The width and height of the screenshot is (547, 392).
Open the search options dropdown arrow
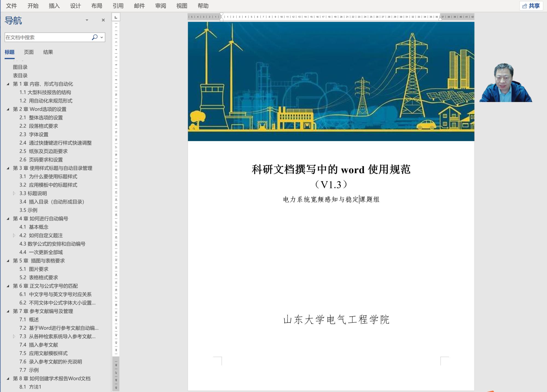(102, 37)
